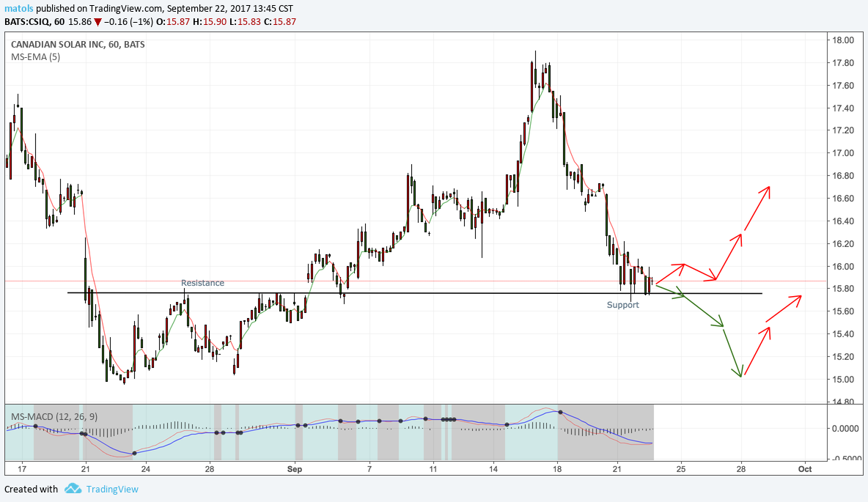The image size is (868, 502).
Task: Select the BATS:CSIQ symbol text
Action: click(26, 22)
